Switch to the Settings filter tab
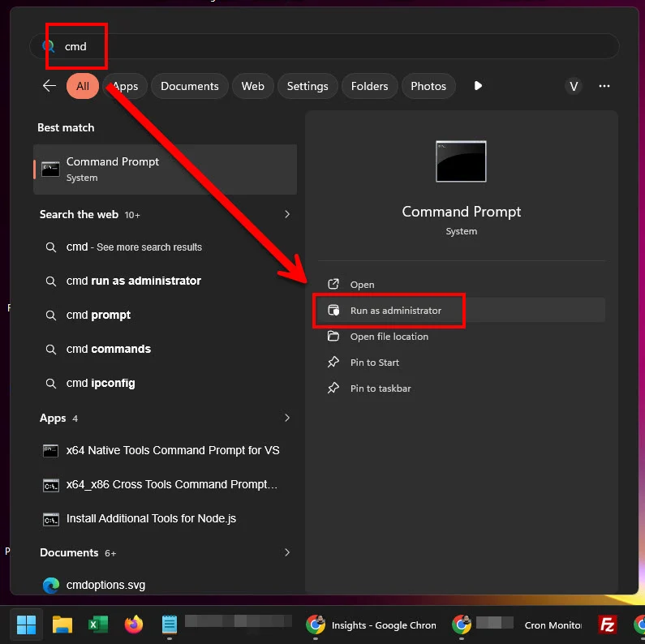645x644 pixels. coord(307,86)
